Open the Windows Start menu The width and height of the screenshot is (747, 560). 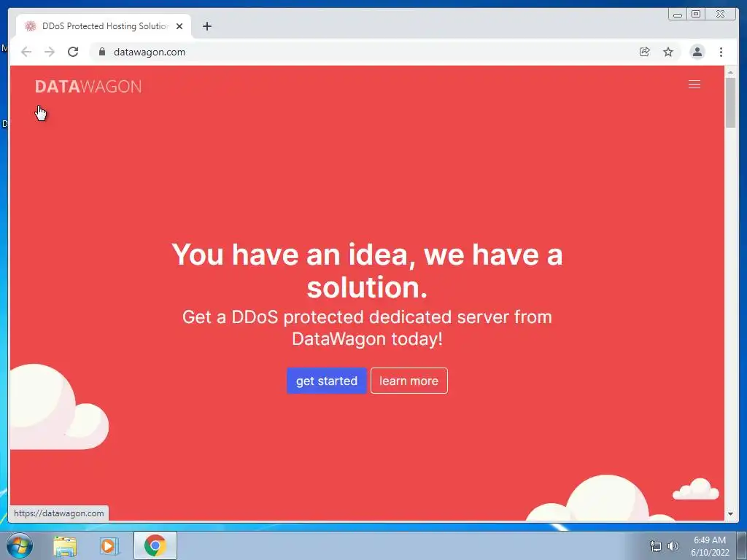(x=20, y=545)
